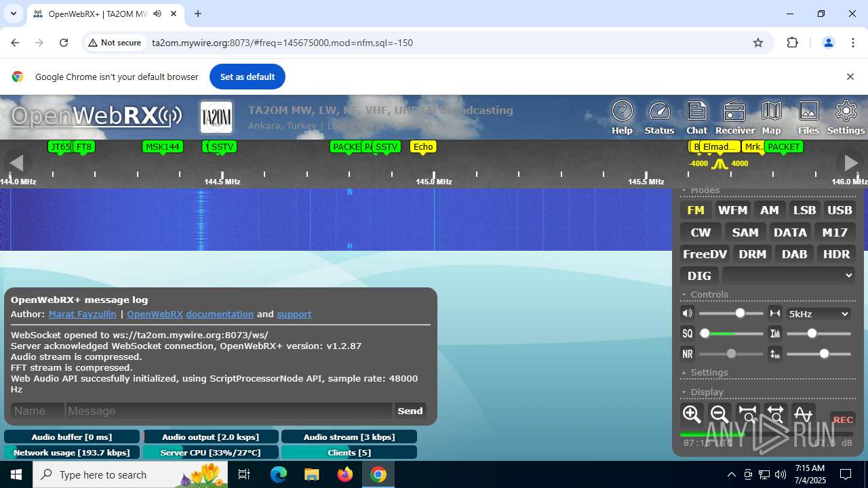Image resolution: width=868 pixels, height=488 pixels.
Task: Open the documentation link
Action: tap(220, 314)
